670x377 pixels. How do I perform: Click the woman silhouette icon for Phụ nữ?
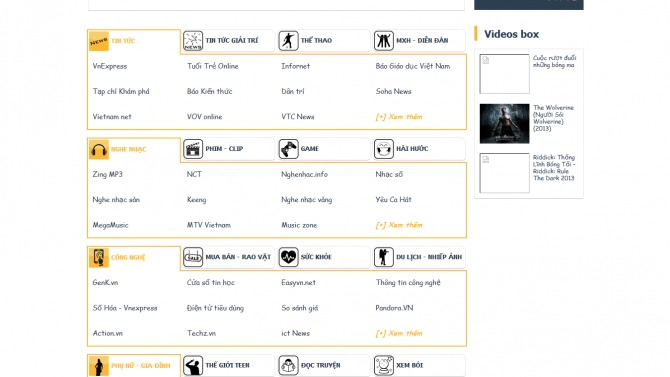[x=99, y=366]
